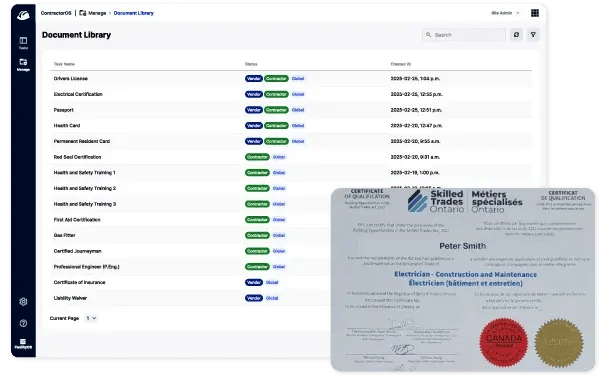601x376 pixels.
Task: Click the Permanent Resident Card created date
Action: [415, 141]
